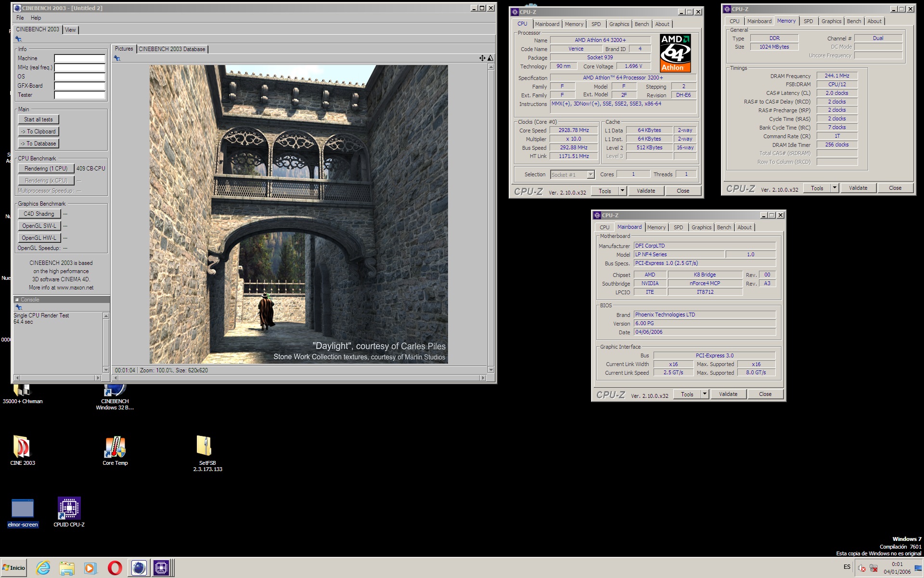Click the pin icon under the CINEBENCH 2003 tab
Image resolution: width=924 pixels, height=578 pixels.
[x=18, y=39]
